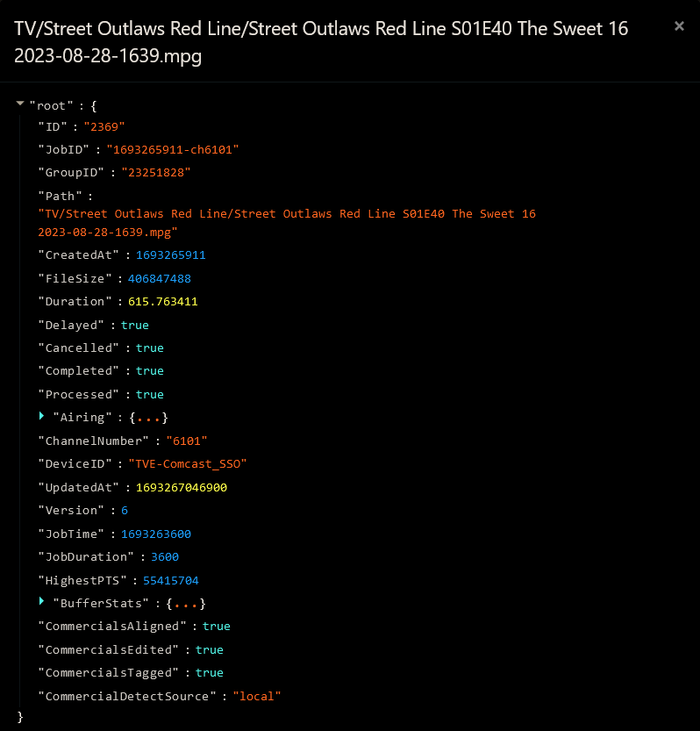Select the Duration value 615.763411

pyautogui.click(x=162, y=302)
